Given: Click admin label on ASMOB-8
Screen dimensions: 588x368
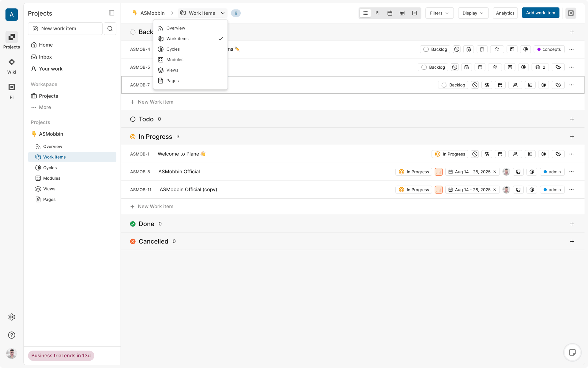Looking at the screenshot, I should coord(552,172).
